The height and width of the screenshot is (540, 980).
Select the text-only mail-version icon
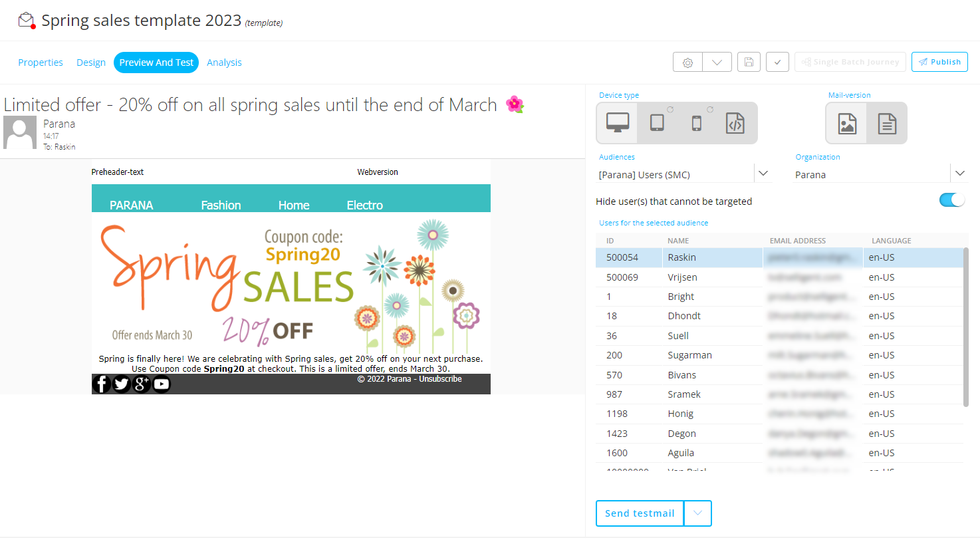pos(887,123)
